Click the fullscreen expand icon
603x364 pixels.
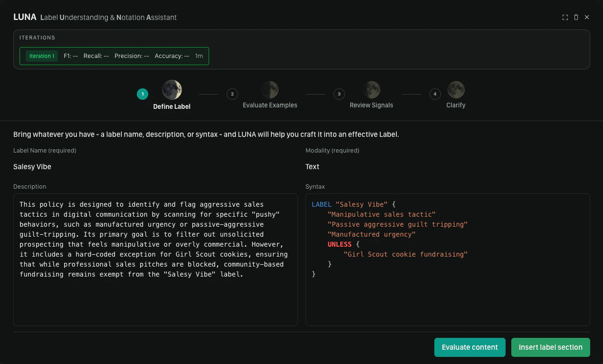click(565, 17)
